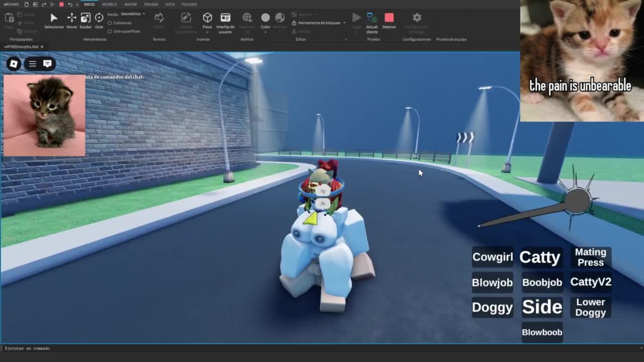This screenshot has height=362, width=644.
Task: Open the hamburger list toggle in viewport
Action: pos(32,64)
